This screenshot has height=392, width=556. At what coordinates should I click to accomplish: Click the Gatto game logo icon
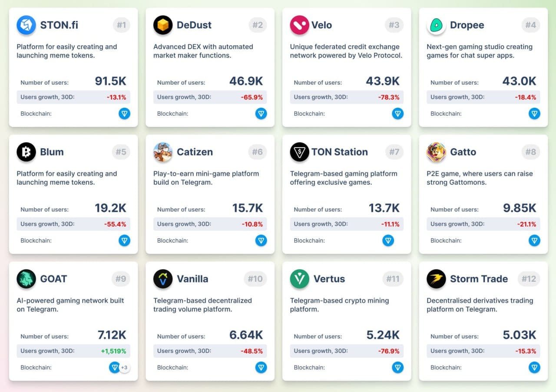[436, 152]
